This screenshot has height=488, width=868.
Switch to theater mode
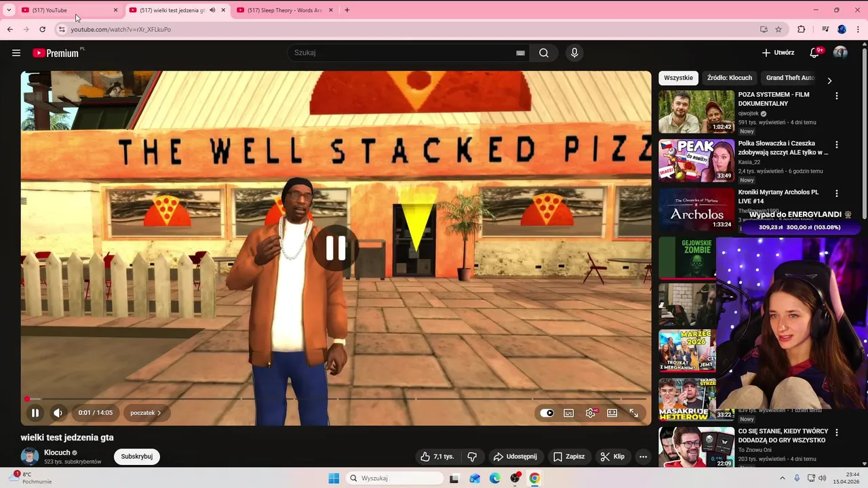pos(612,413)
